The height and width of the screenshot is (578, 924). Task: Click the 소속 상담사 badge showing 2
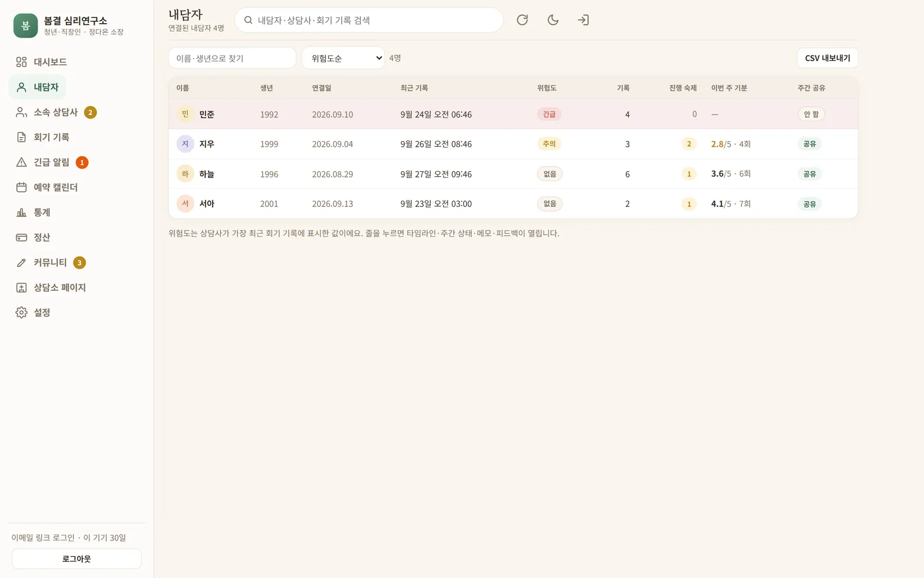coord(90,112)
